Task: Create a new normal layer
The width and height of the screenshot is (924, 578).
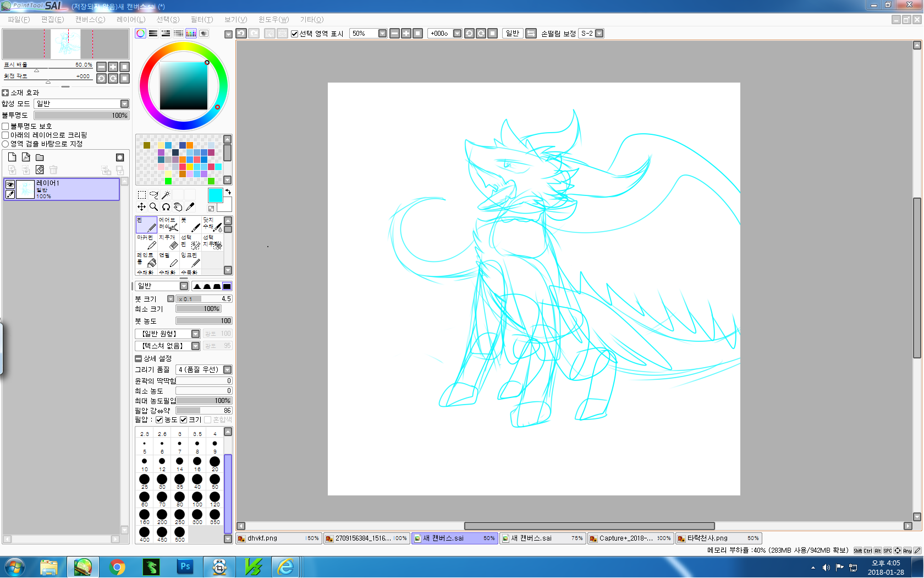Action: 12,157
